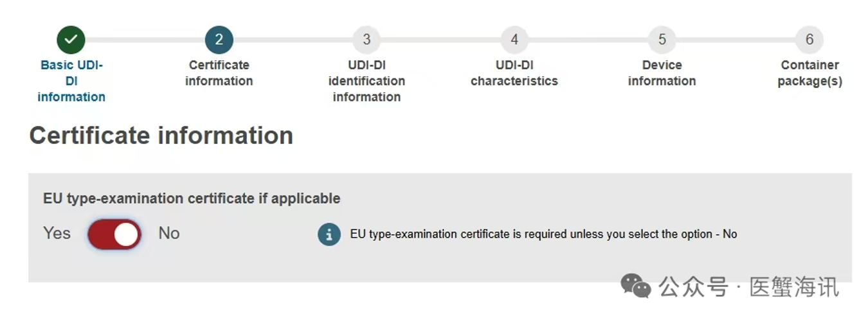Click the Certificate information page heading
The width and height of the screenshot is (868, 325).
[x=161, y=136]
